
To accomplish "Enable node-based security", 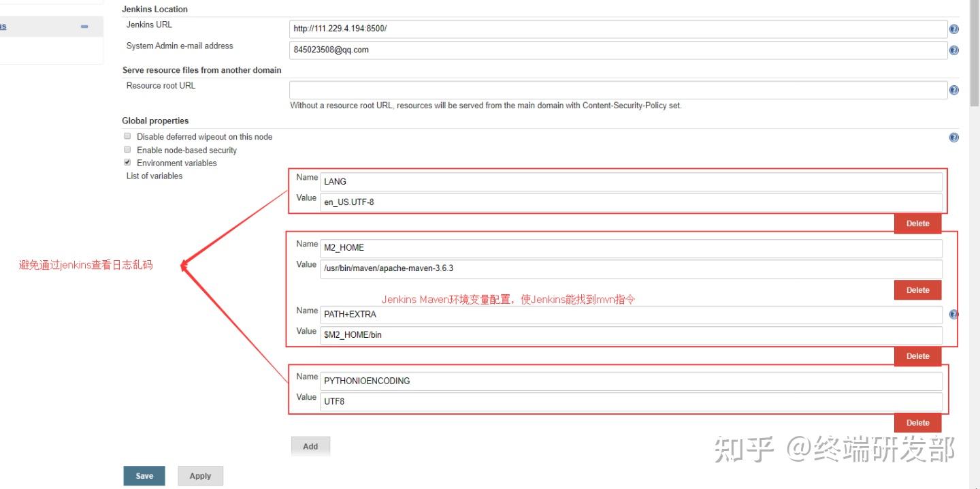I will 127,149.
